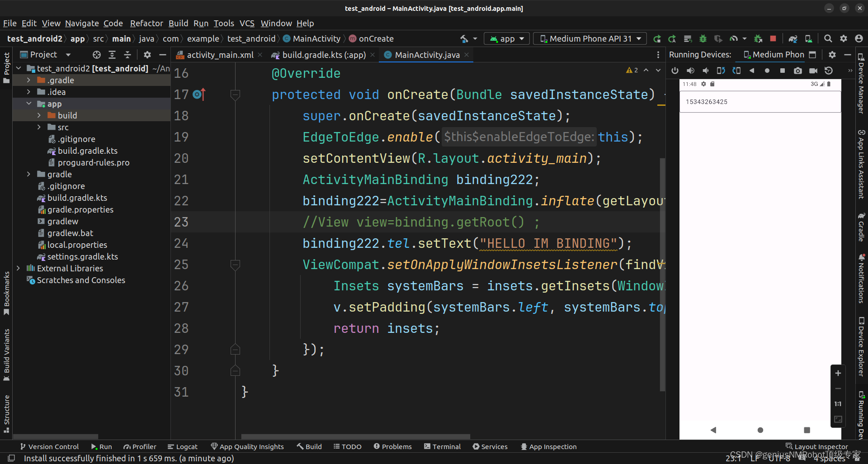Expand the External Libraries tree node

tap(18, 268)
